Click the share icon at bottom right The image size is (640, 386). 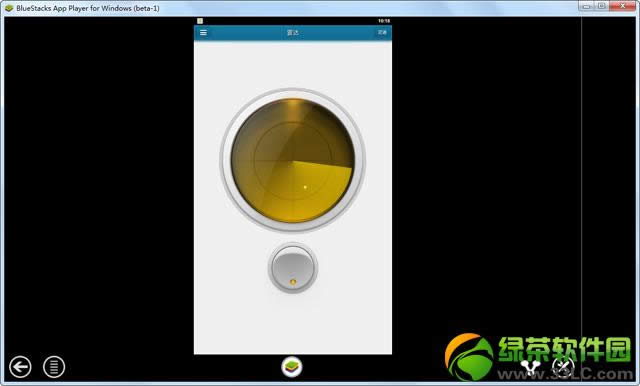point(530,367)
